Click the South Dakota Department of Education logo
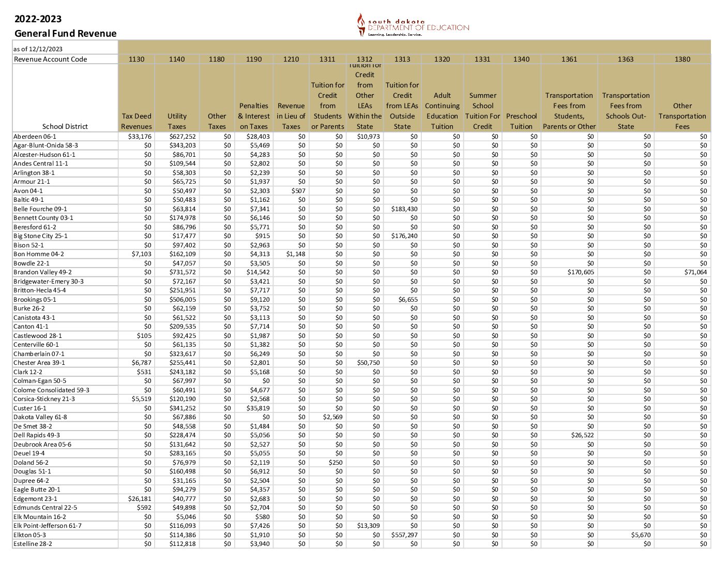 click(412, 25)
